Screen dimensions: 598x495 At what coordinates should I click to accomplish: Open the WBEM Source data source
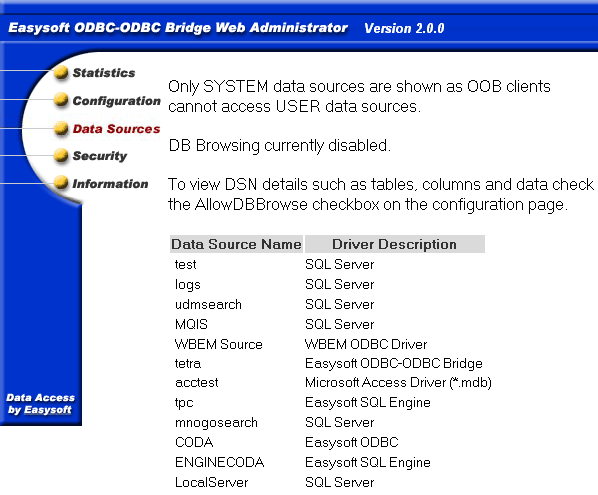219,344
